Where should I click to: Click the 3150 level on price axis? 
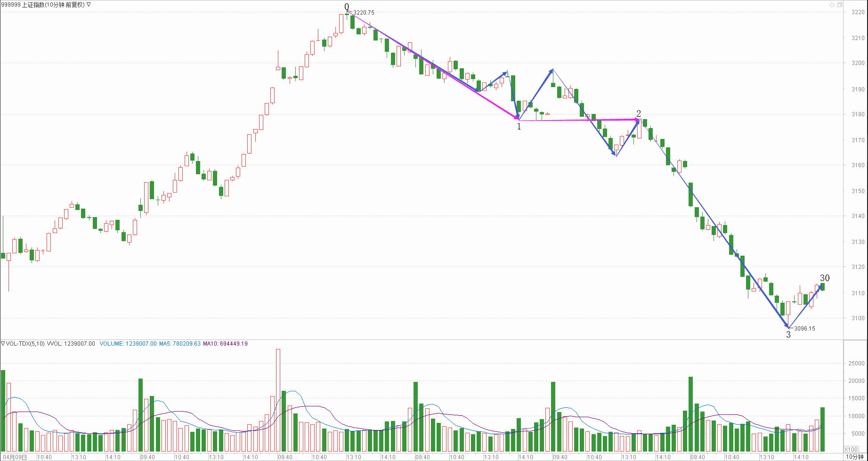click(x=858, y=191)
